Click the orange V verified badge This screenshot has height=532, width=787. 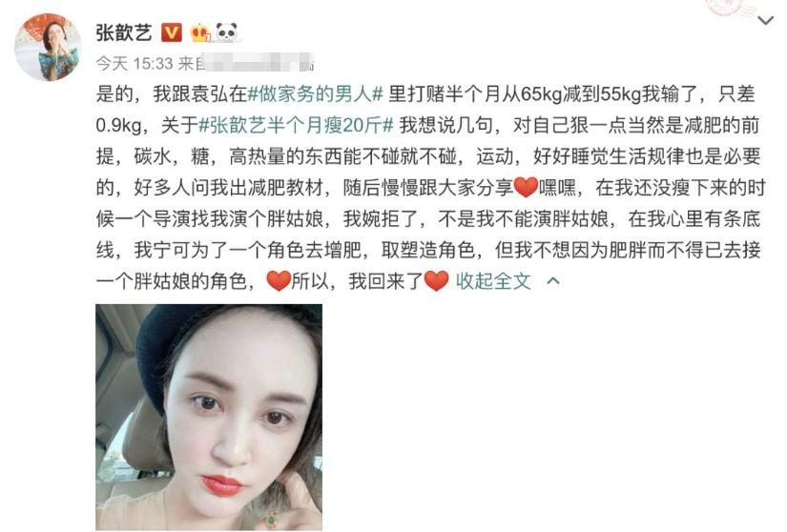pos(172,33)
